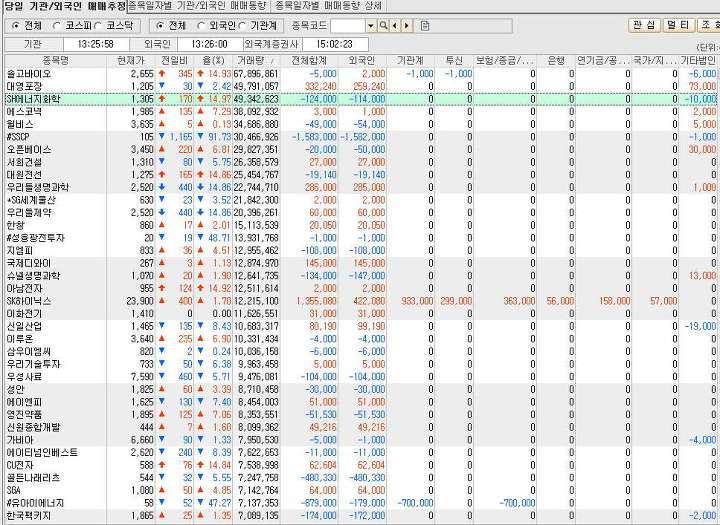Screen dimensions: 720x525
Task: Click the previous stock left-arrow icon
Action: (x=394, y=26)
